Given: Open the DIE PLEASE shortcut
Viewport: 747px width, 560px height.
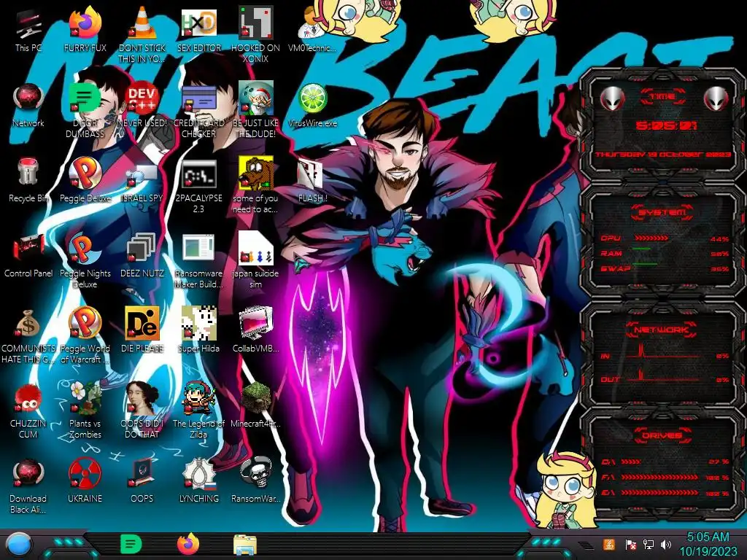Looking at the screenshot, I should 142,330.
